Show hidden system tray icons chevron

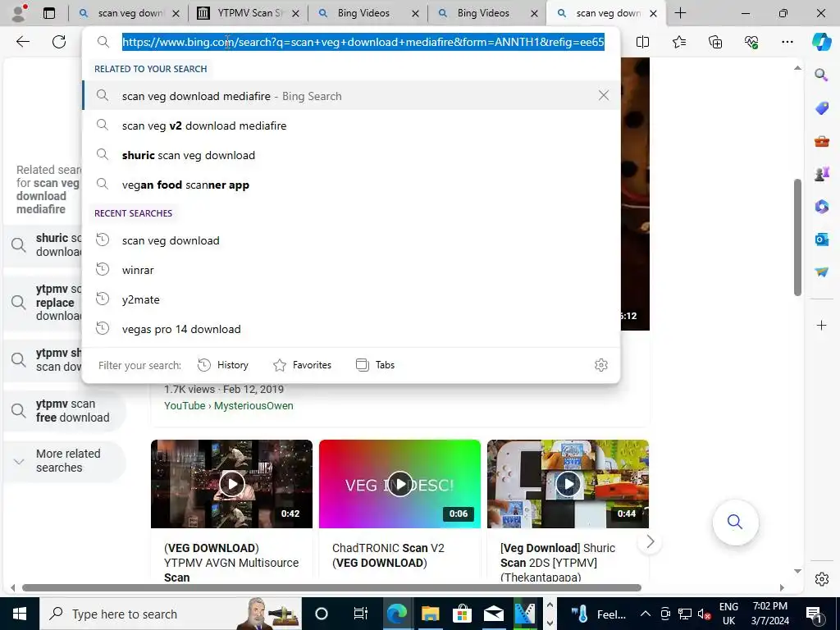click(x=646, y=614)
